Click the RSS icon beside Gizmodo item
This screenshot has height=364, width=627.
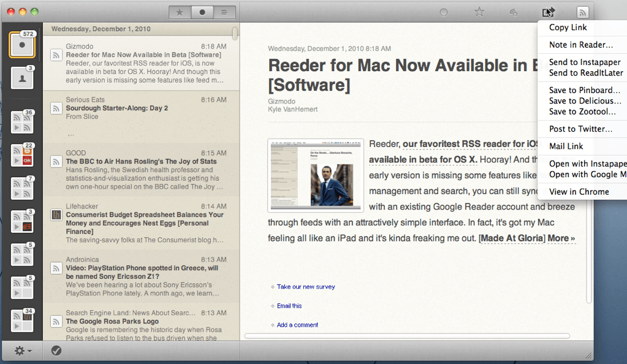pyautogui.click(x=56, y=55)
